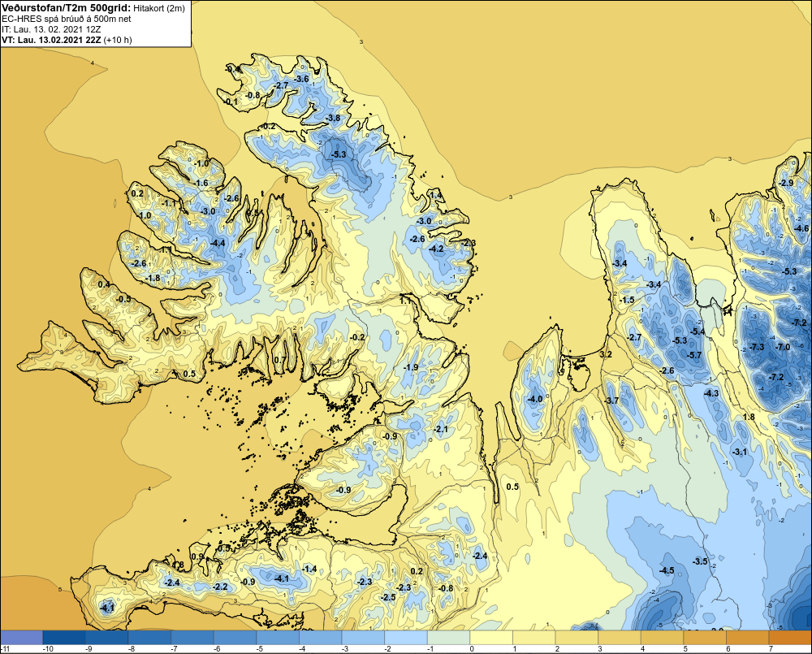Pick the legend swatch between -10 and -9
Screen dimensions: 812x654
pyautogui.click(x=64, y=638)
